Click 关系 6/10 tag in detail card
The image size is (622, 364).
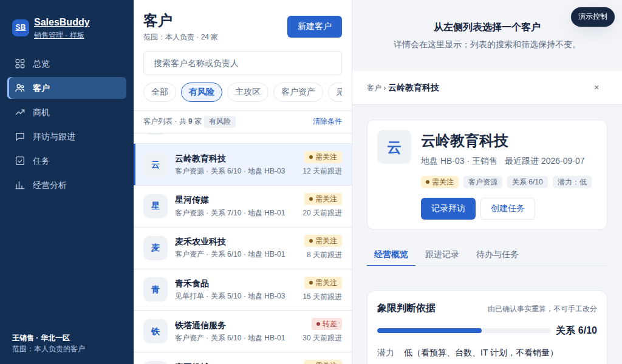(x=527, y=182)
